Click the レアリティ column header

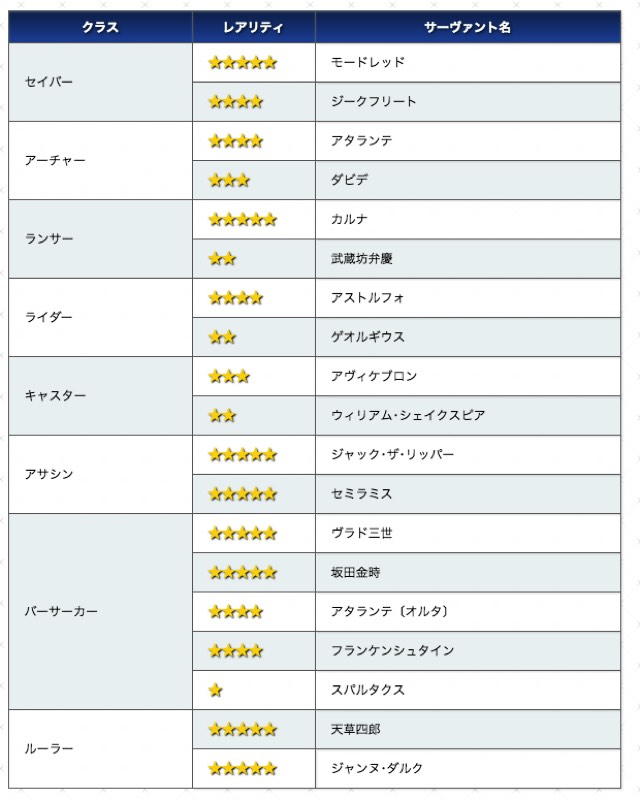point(254,27)
